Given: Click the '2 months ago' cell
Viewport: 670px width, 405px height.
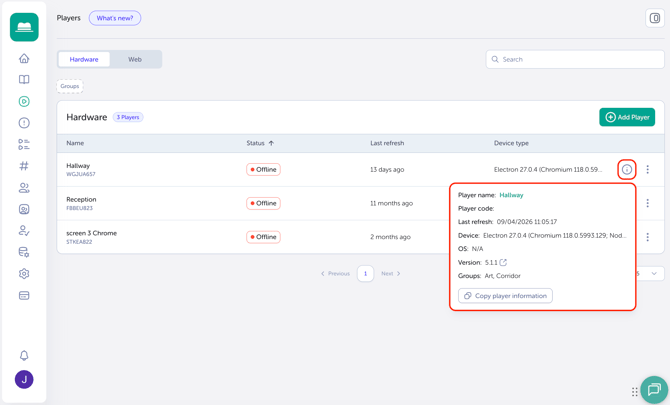Looking at the screenshot, I should 390,237.
